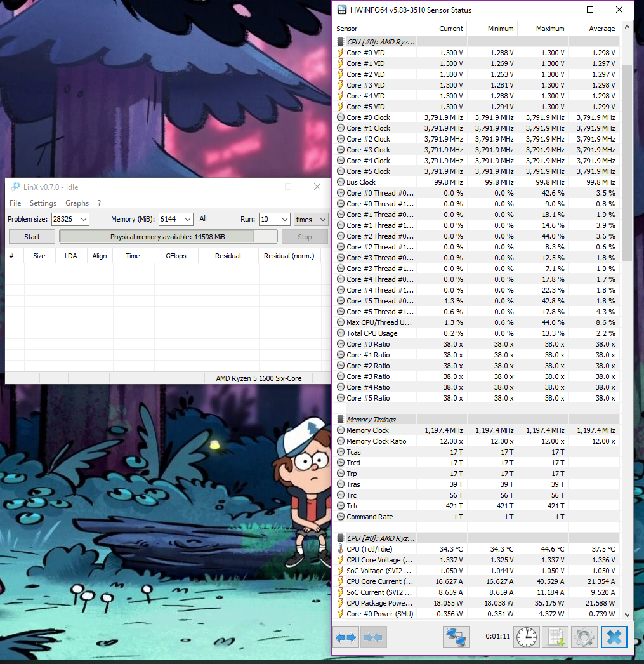
Task: Open the Memory (MiB) dropdown in LinX
Action: point(188,219)
